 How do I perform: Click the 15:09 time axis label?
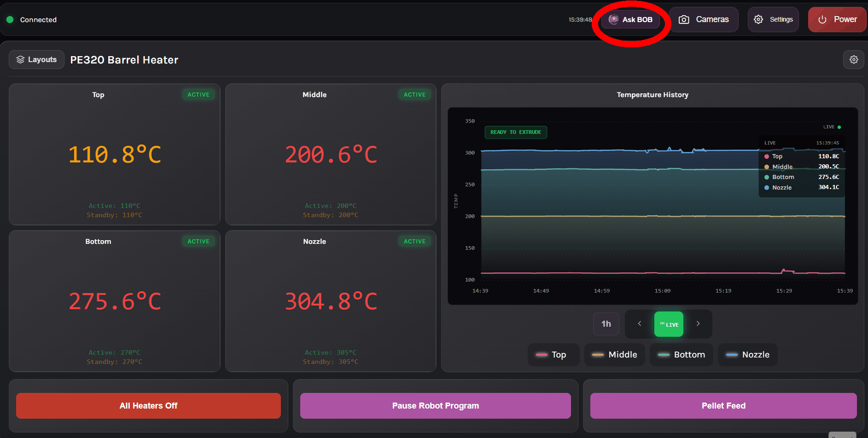click(x=663, y=291)
